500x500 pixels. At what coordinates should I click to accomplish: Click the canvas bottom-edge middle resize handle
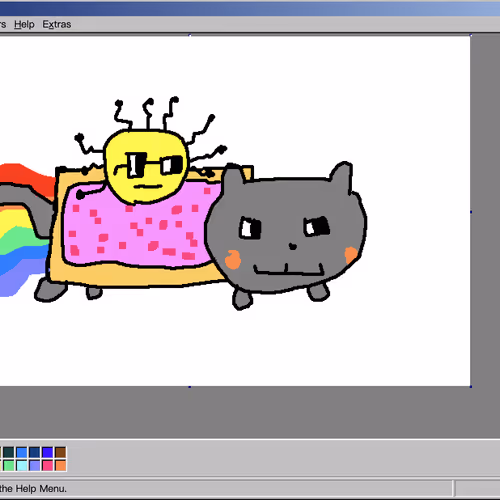(x=190, y=387)
